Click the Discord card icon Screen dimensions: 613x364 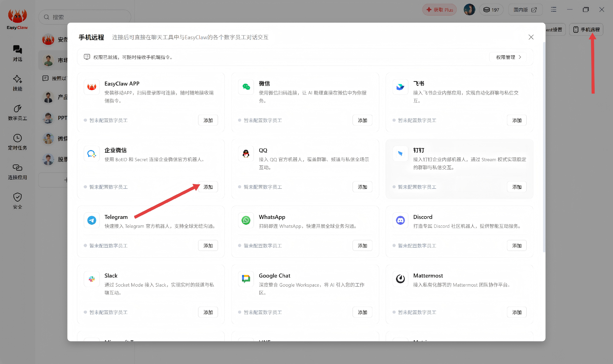[400, 220]
